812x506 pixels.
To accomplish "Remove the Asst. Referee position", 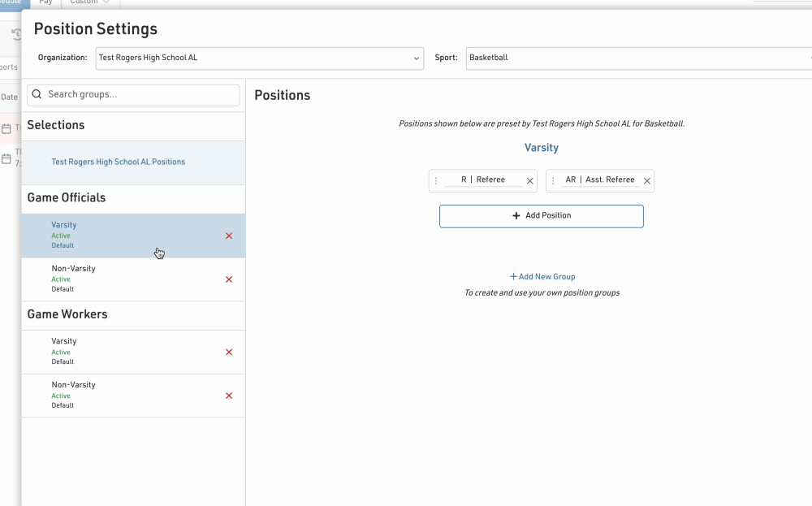I will click(x=647, y=181).
